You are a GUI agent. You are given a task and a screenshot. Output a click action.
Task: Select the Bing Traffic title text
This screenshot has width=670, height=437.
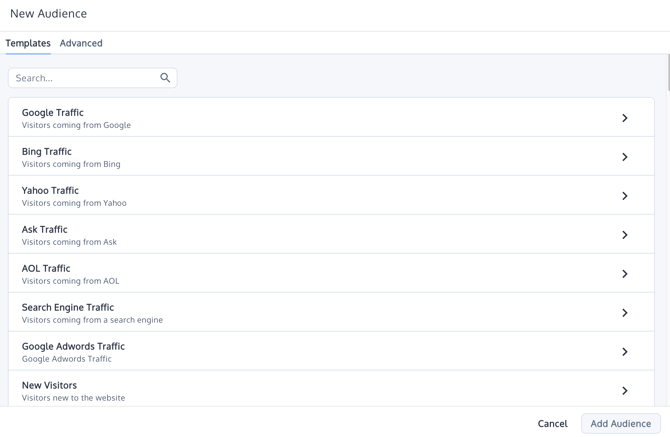click(47, 151)
